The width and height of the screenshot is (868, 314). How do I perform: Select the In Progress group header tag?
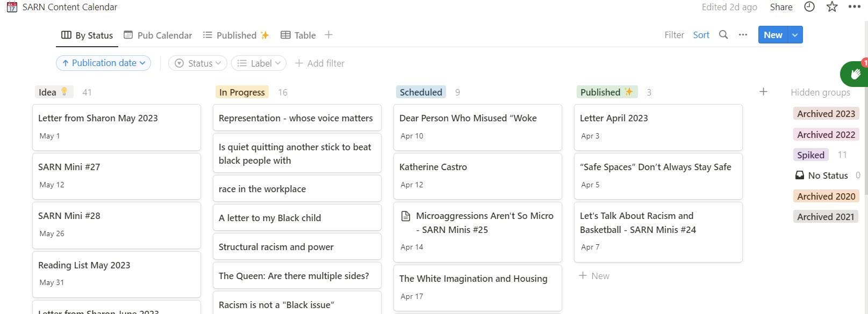(242, 92)
